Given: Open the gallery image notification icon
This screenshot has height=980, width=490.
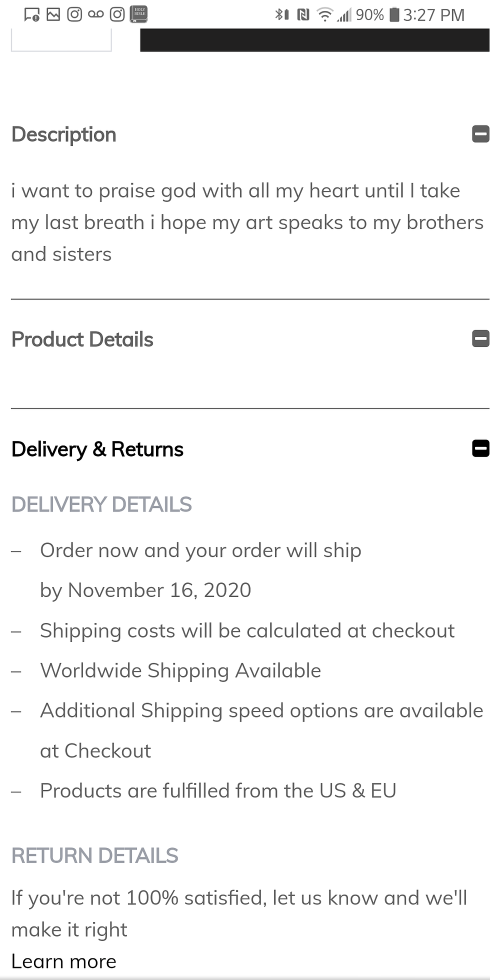Looking at the screenshot, I should coord(53,14).
